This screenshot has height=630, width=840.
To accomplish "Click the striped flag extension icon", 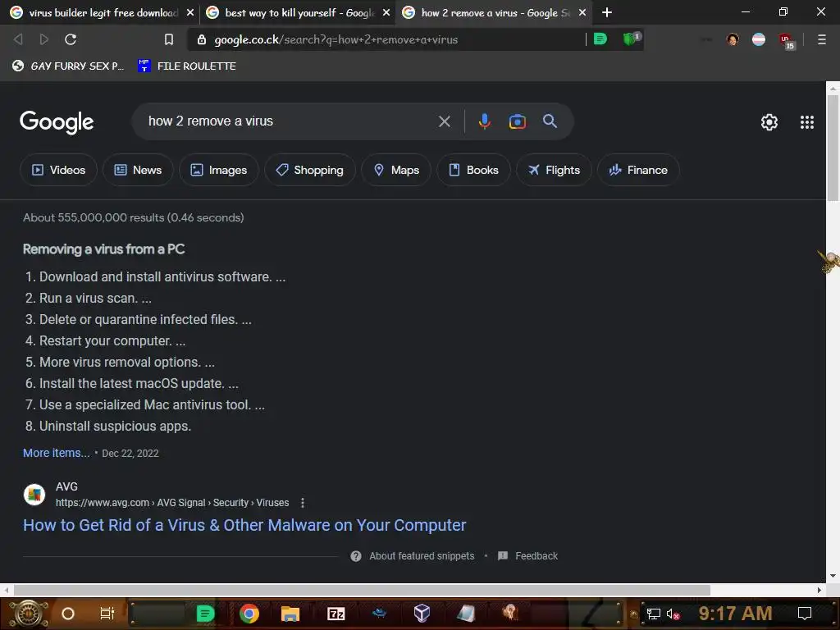I will [x=759, y=39].
